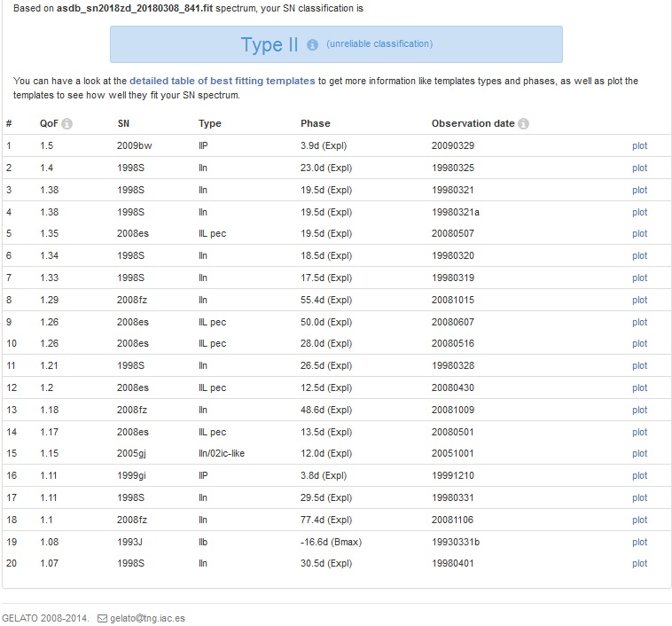Image resolution: width=672 pixels, height=626 pixels.
Task: Plot template row 1 for 2009bw
Action: (x=639, y=145)
